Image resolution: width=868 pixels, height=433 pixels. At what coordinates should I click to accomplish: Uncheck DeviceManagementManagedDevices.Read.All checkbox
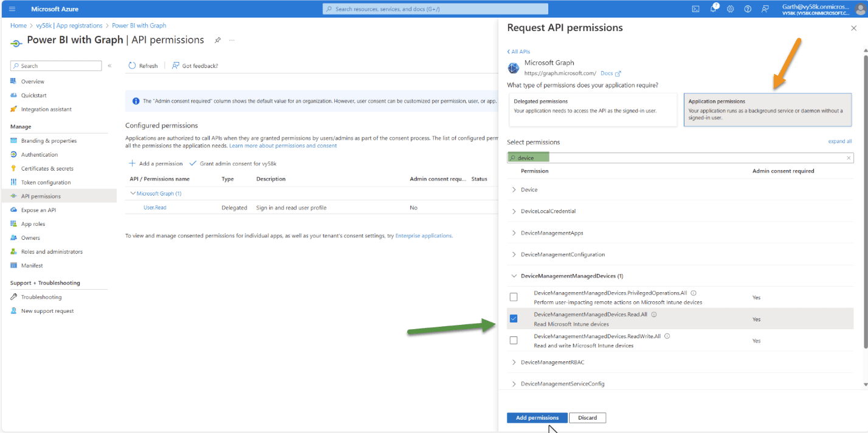(x=514, y=319)
